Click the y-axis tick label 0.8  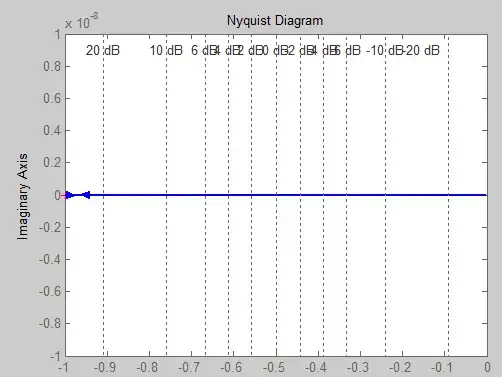pos(52,66)
